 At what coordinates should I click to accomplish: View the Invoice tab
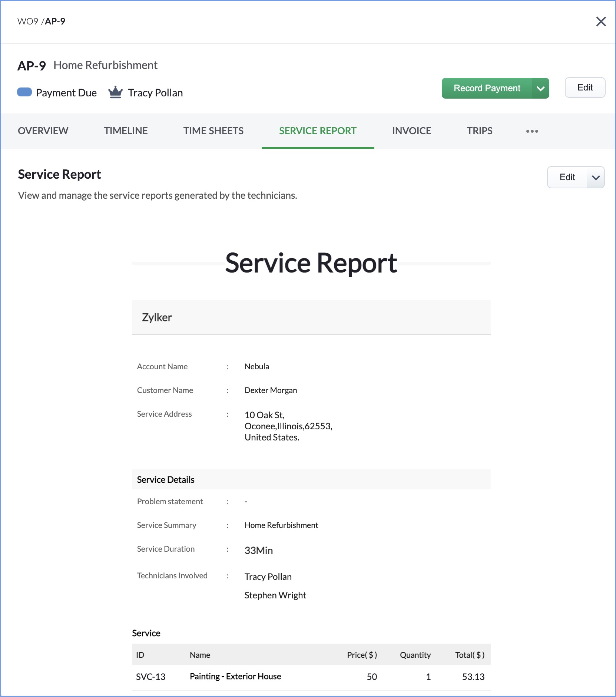[411, 131]
